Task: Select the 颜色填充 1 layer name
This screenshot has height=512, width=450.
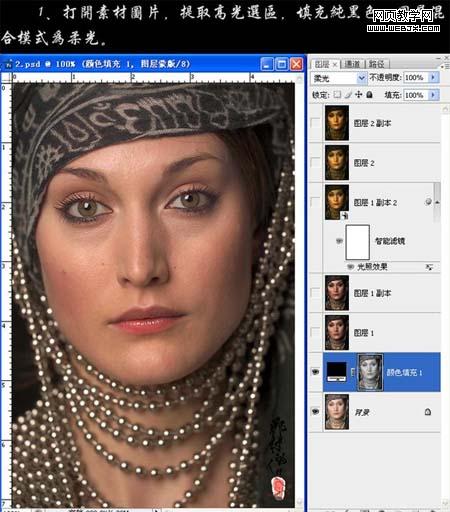Action: pyautogui.click(x=404, y=372)
